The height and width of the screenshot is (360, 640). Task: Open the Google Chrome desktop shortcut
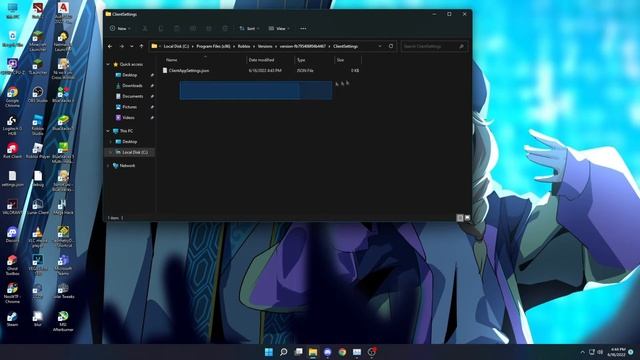tap(12, 97)
